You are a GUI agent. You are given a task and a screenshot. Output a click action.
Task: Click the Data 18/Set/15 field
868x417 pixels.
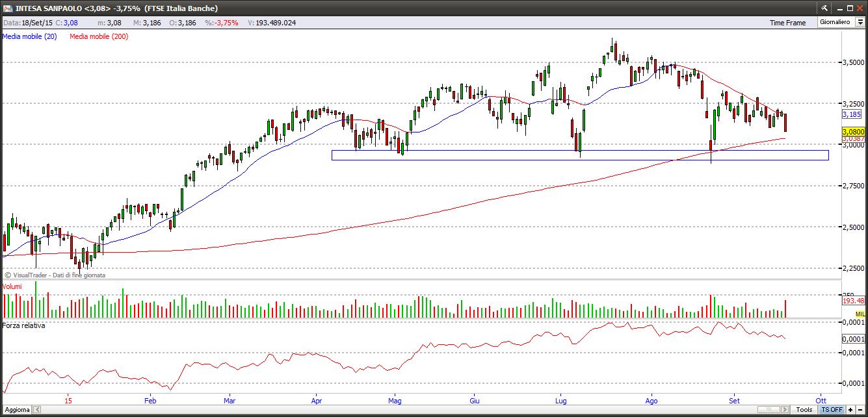coord(27,22)
